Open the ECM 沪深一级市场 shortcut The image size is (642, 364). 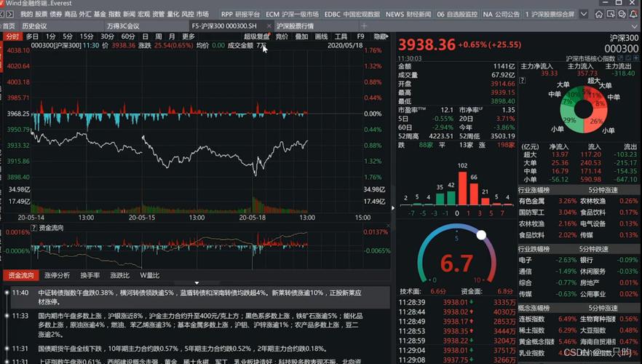point(292,14)
